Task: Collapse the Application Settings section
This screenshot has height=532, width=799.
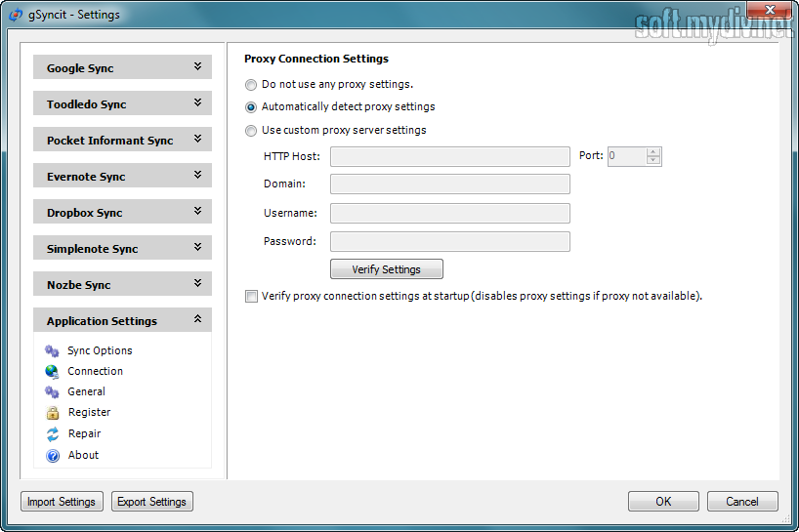Action: coord(197,320)
